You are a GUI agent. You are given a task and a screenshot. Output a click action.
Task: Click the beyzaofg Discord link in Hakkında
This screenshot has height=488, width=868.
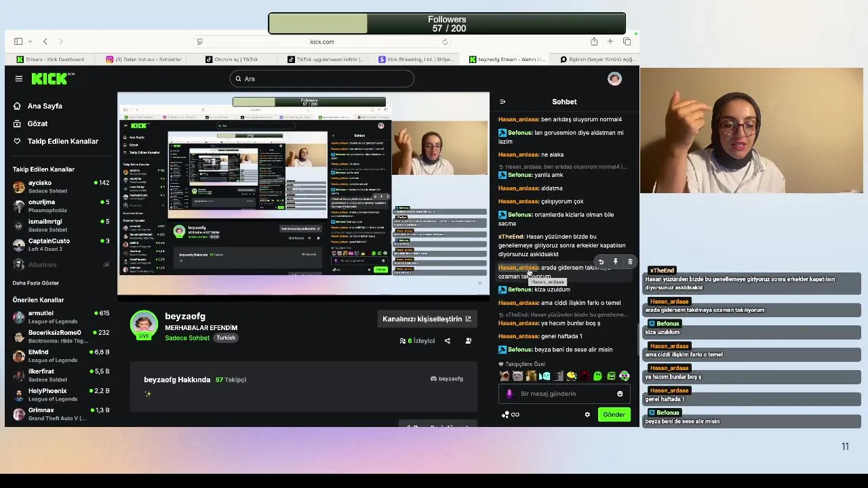[x=447, y=379]
